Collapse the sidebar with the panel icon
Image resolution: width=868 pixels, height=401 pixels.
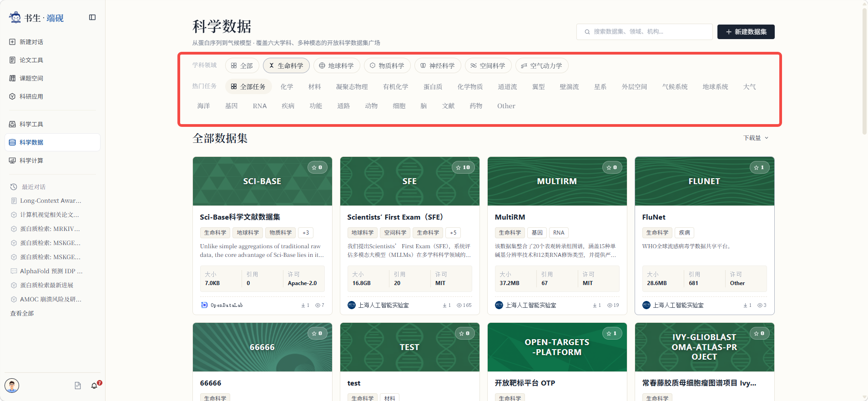point(92,17)
